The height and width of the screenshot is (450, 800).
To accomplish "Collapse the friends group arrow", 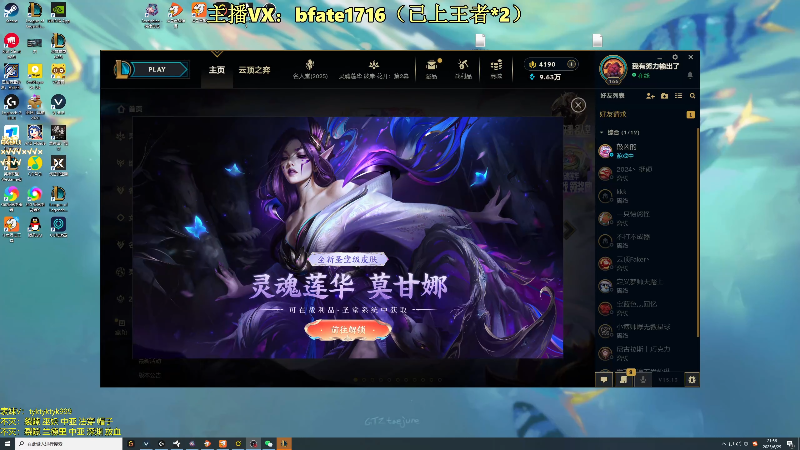I will pos(602,133).
